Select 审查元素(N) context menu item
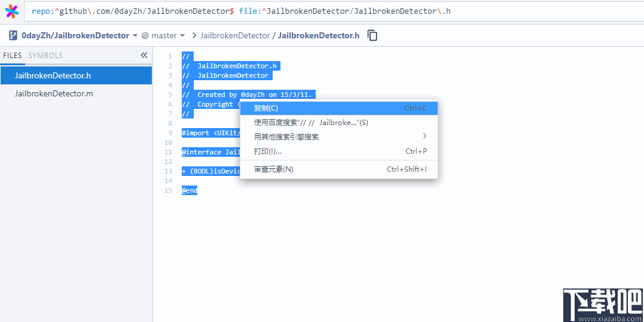The width and height of the screenshot is (644, 322). (x=339, y=169)
